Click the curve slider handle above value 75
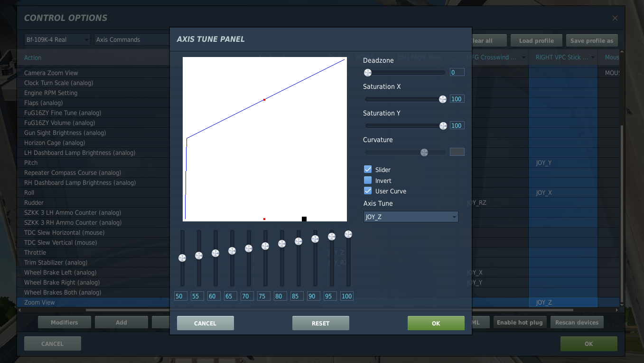644x363 pixels. coord(265,246)
